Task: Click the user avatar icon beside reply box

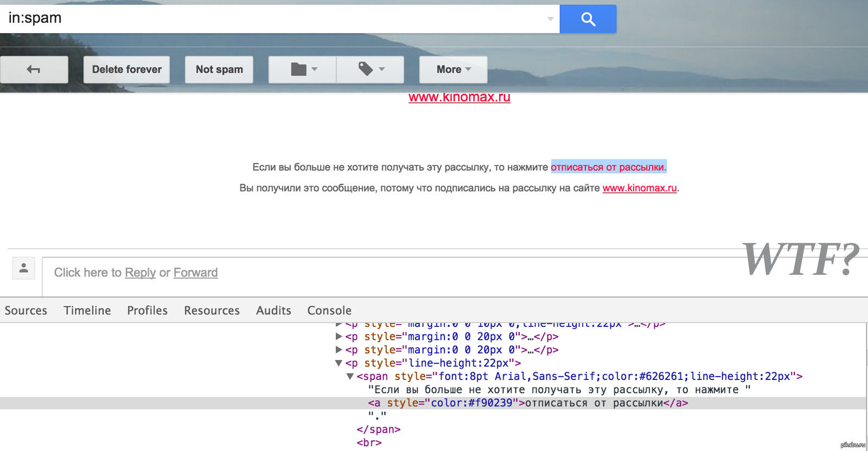Action: 24,268
